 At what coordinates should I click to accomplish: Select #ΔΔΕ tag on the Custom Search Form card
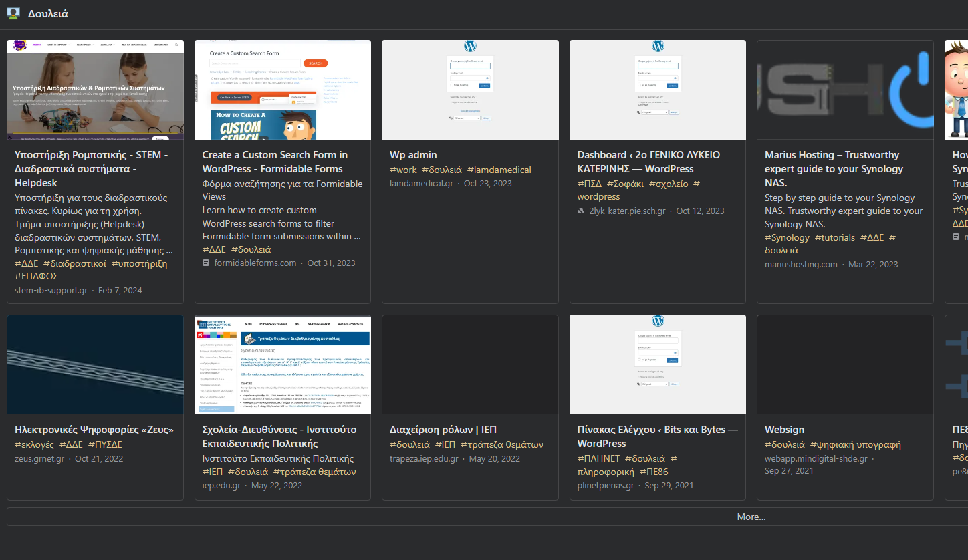click(x=214, y=249)
